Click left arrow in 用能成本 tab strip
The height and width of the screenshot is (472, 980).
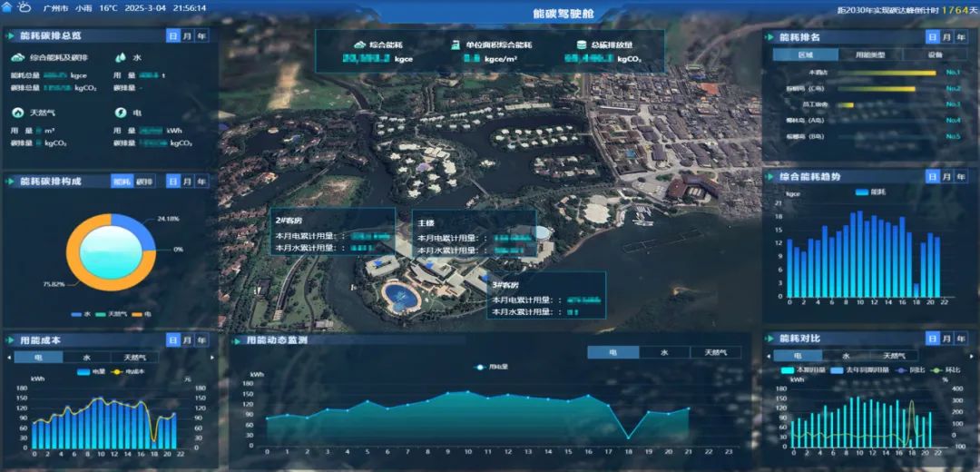point(7,358)
